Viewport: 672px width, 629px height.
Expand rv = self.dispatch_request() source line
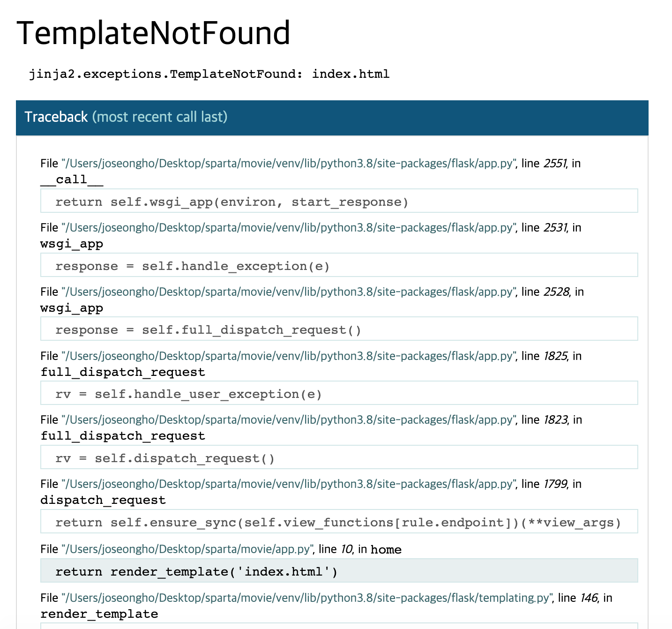(339, 457)
